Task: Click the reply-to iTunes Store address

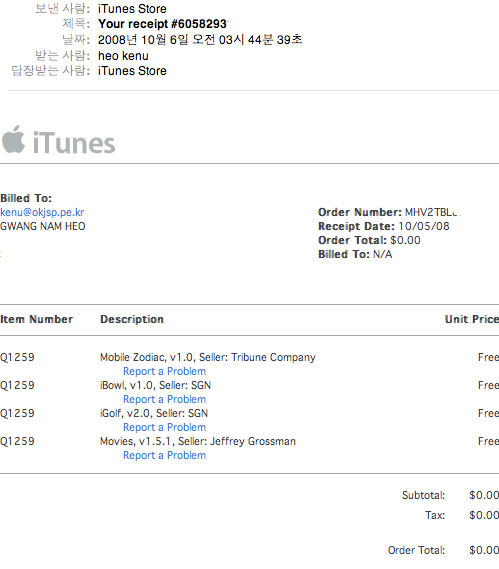Action: click(x=132, y=71)
